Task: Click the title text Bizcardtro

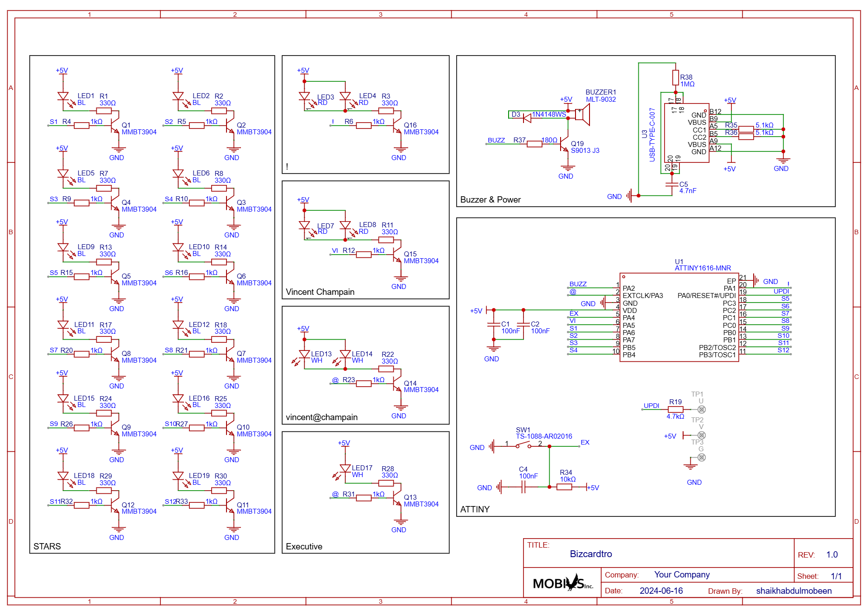Action: click(x=591, y=554)
